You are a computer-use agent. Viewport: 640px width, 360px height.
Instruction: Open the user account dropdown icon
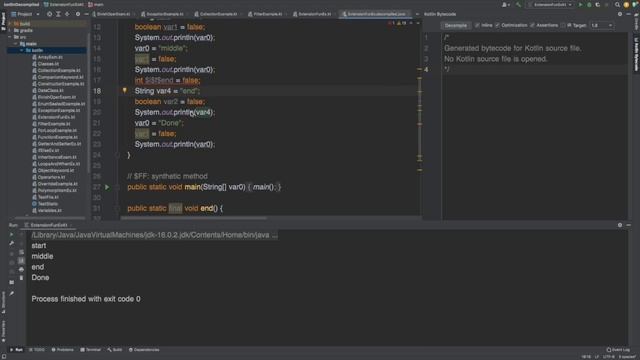point(506,4)
